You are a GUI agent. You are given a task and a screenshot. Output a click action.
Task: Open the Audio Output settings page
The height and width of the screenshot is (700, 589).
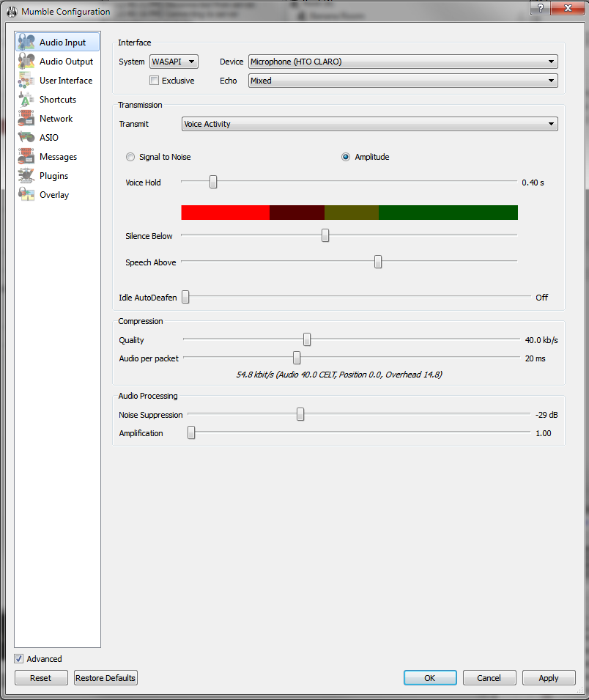[x=58, y=61]
